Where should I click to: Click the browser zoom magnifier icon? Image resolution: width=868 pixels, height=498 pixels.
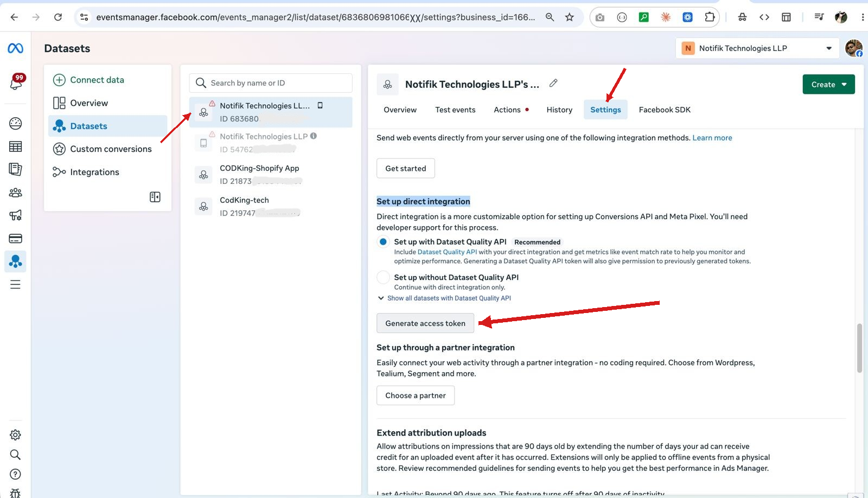pos(550,17)
